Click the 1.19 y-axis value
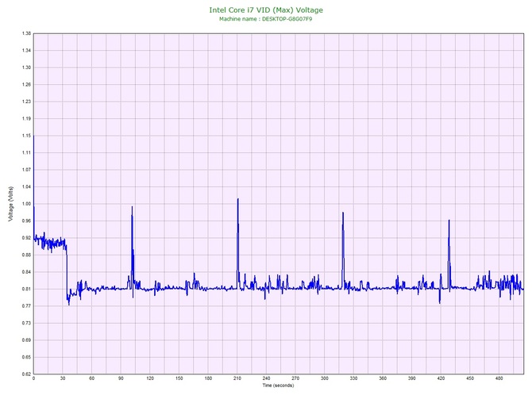 click(26, 119)
